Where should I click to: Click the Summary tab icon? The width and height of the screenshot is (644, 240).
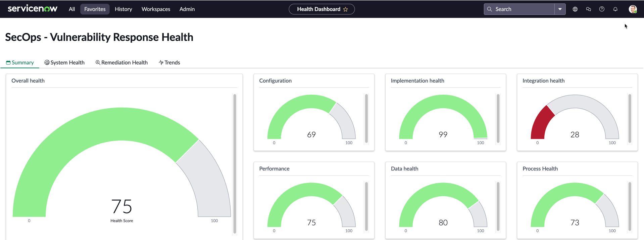pyautogui.click(x=8, y=63)
